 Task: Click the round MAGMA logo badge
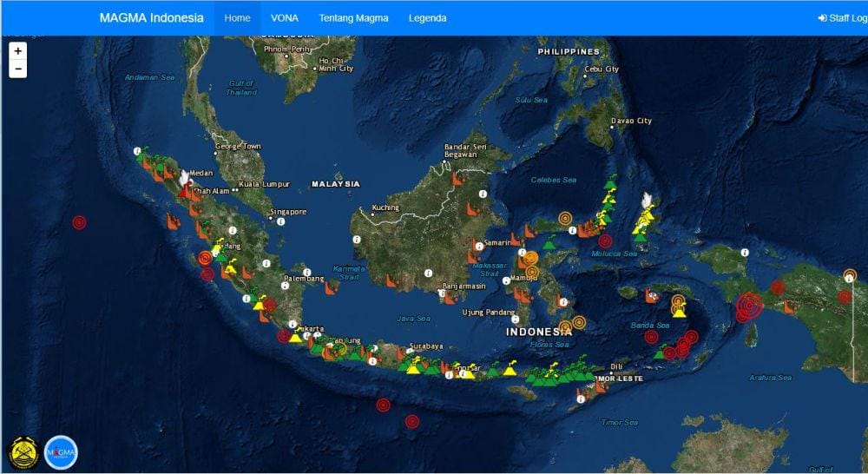pos(61,452)
